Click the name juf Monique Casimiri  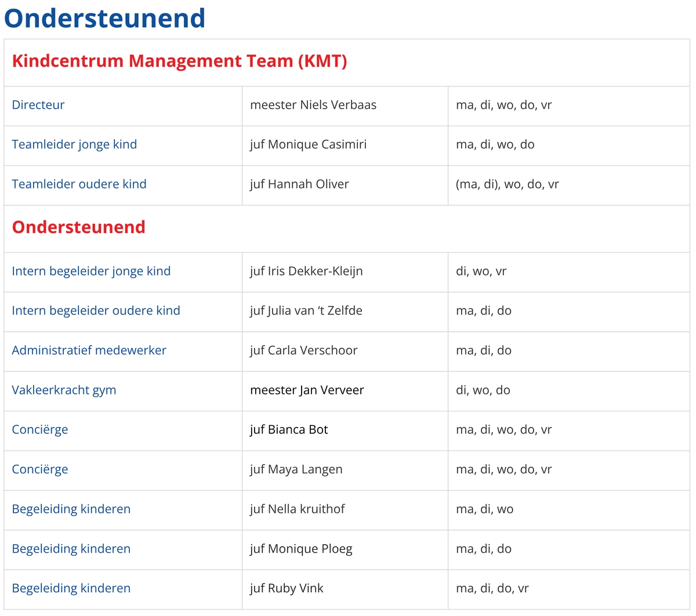[308, 144]
